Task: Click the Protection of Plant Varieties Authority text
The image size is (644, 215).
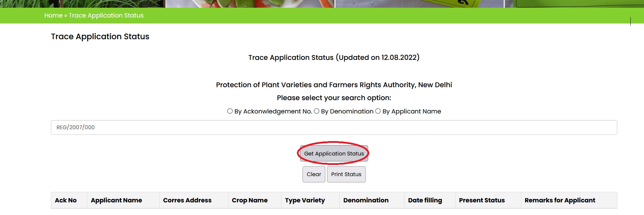Action: [x=334, y=85]
